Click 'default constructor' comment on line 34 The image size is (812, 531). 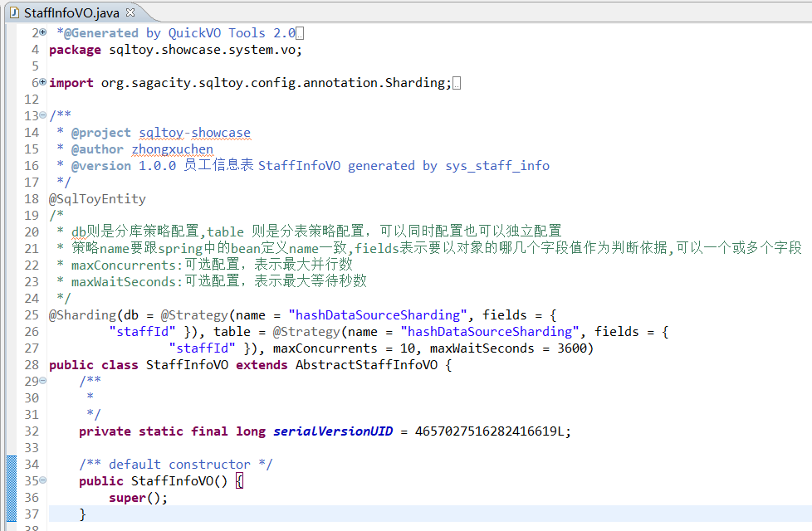179,465
